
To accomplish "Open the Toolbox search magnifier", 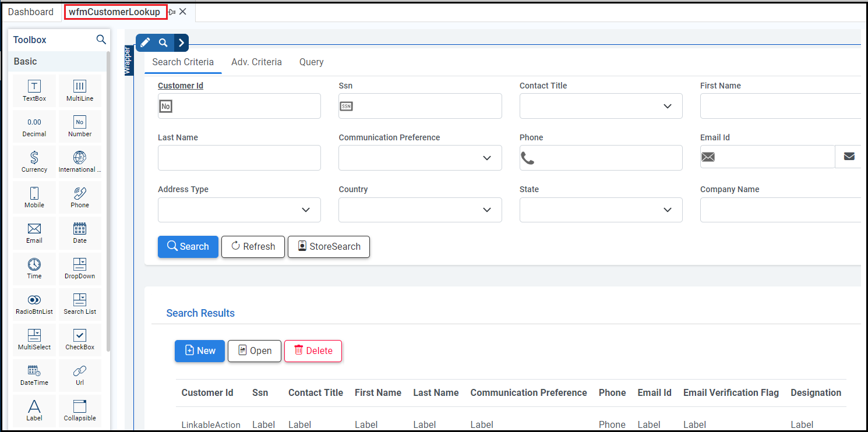I will [x=101, y=40].
